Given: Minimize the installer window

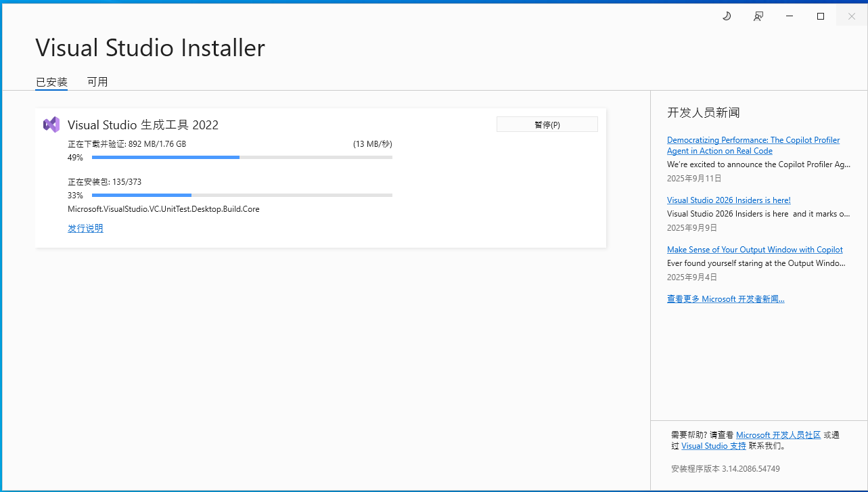Looking at the screenshot, I should (790, 16).
